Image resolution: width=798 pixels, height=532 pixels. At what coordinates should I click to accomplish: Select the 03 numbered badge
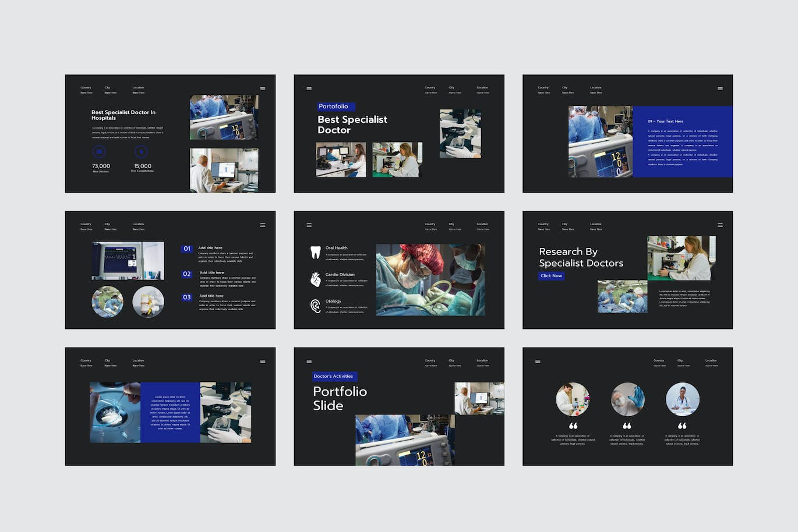[186, 297]
